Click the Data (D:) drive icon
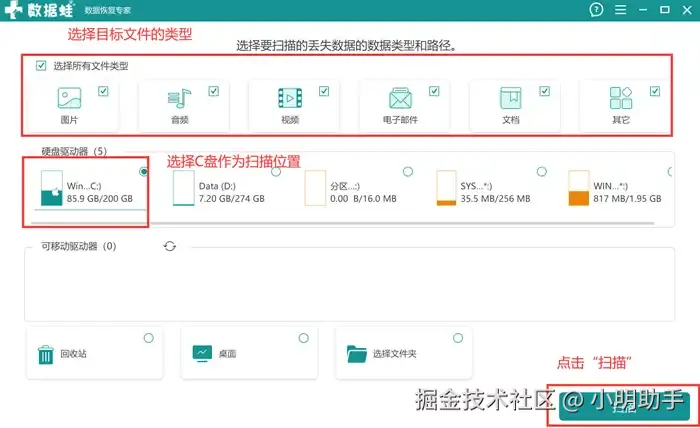The width and height of the screenshot is (700, 428). (x=183, y=188)
